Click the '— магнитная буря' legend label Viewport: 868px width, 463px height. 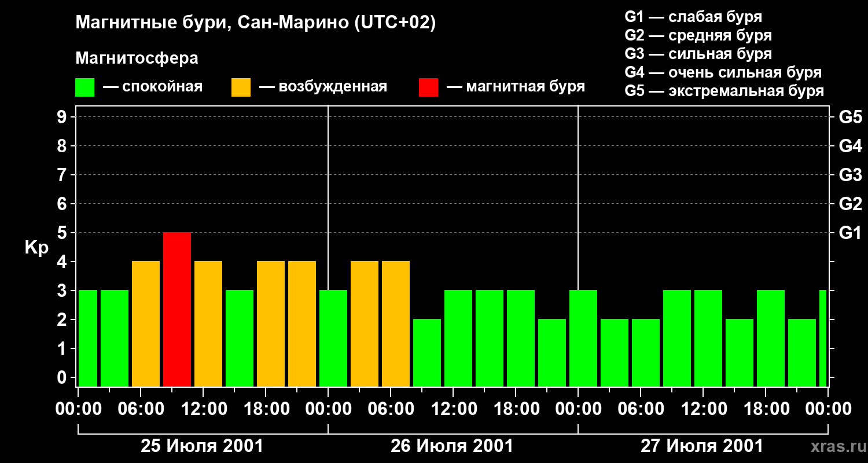pos(516,87)
